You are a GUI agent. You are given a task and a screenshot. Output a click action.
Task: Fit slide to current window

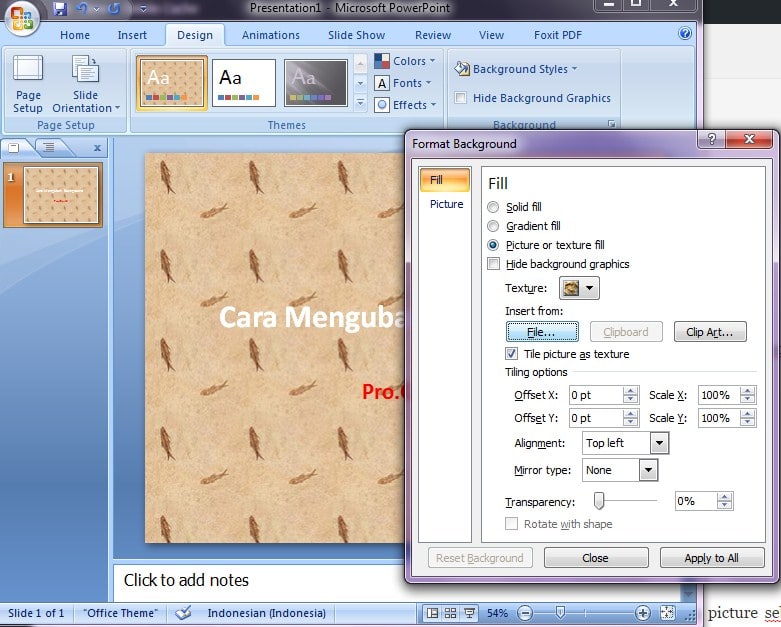click(x=667, y=613)
